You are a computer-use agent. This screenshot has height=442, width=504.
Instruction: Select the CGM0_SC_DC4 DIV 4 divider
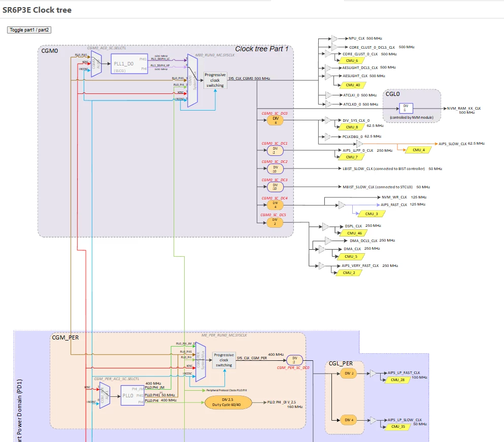[x=275, y=205]
